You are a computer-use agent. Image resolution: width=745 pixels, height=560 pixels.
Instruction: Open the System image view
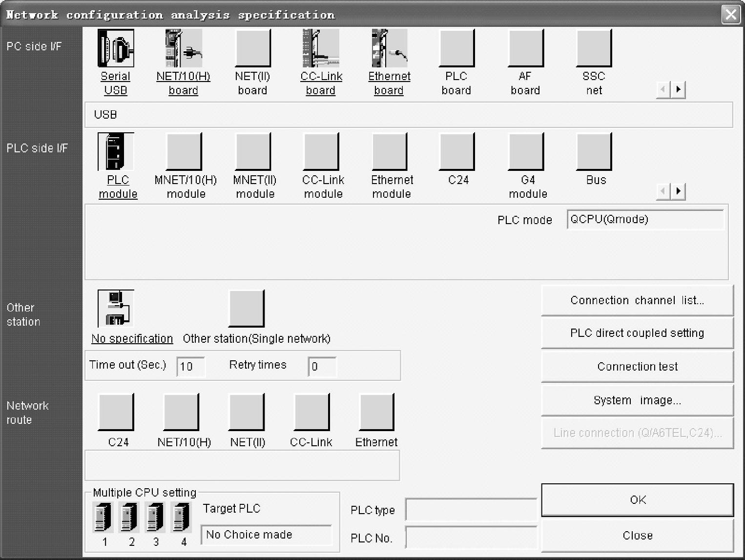click(x=637, y=400)
